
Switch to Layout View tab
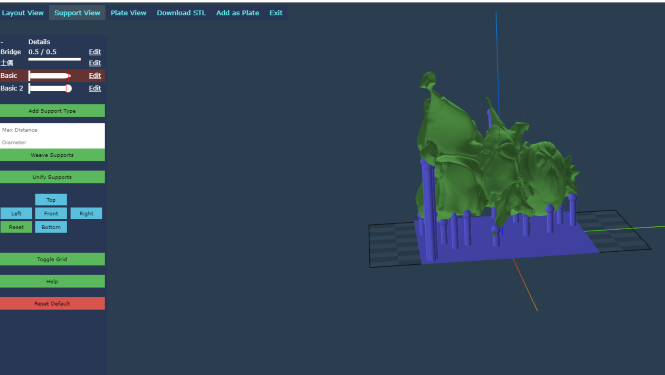[x=23, y=13]
